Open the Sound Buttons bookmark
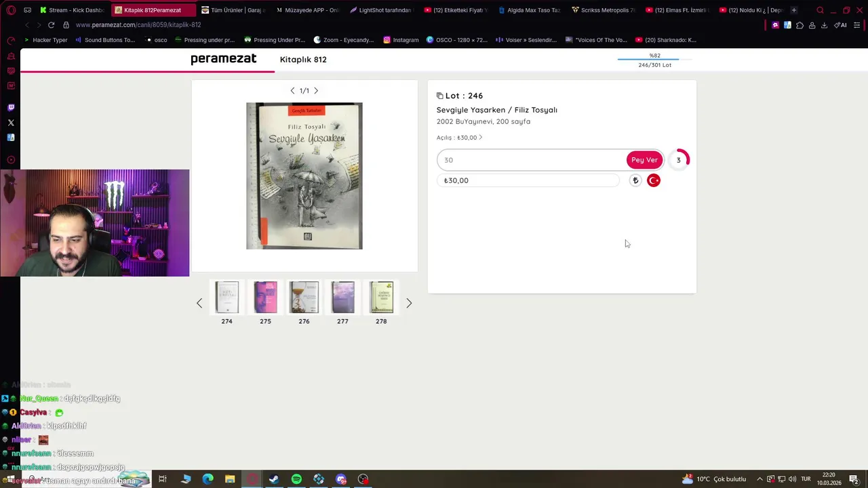The width and height of the screenshot is (868, 488). (105, 40)
